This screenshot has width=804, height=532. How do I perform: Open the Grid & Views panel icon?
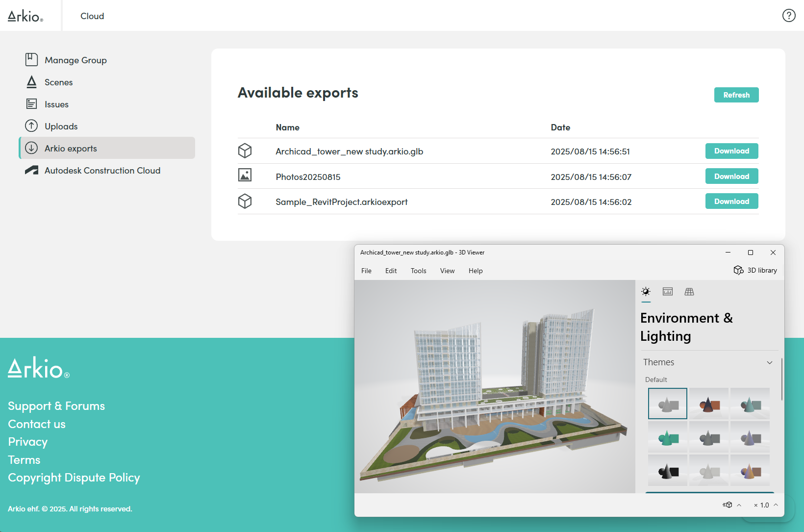click(689, 291)
